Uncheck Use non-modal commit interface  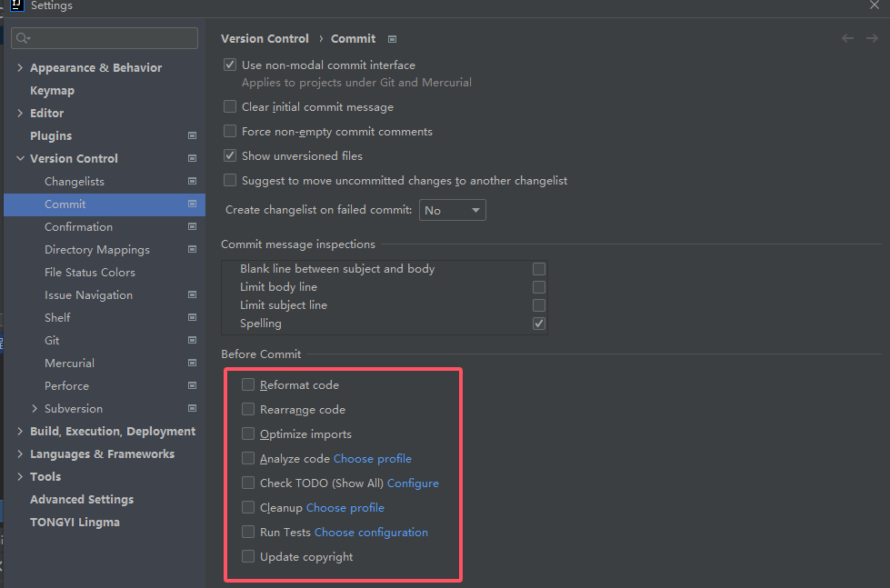[230, 65]
